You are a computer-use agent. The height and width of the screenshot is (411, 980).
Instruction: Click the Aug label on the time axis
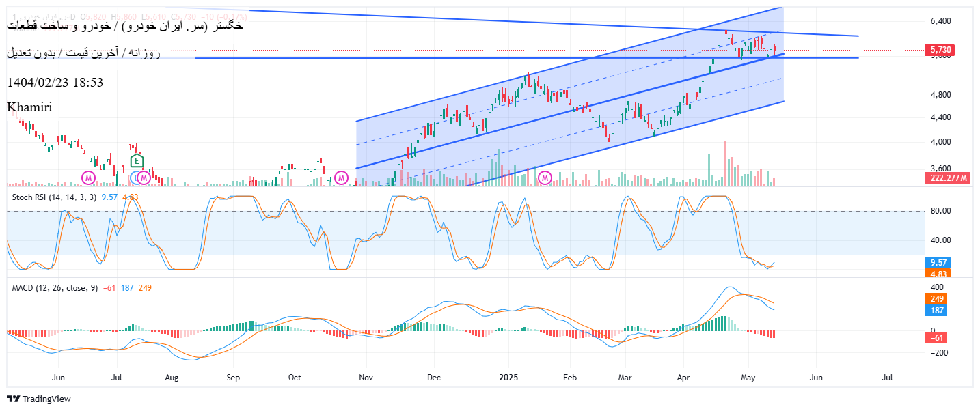[172, 377]
